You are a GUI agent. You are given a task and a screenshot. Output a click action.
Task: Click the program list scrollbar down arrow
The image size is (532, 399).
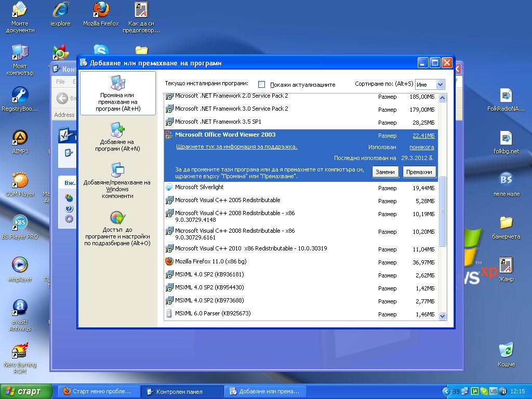[443, 315]
